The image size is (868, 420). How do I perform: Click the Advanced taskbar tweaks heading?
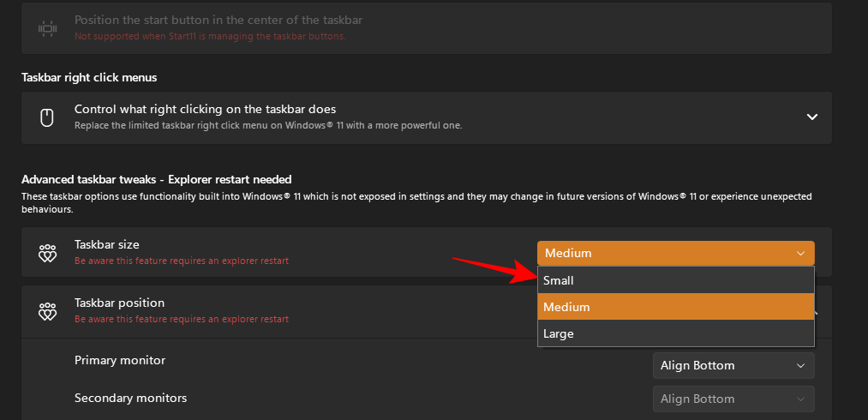point(157,180)
